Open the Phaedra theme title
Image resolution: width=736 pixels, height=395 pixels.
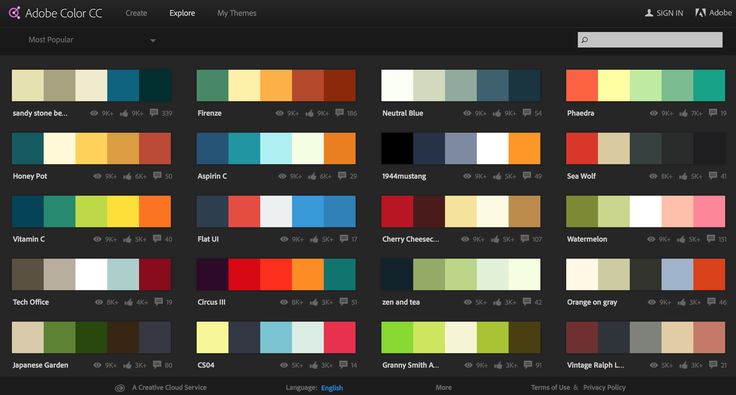tap(581, 113)
